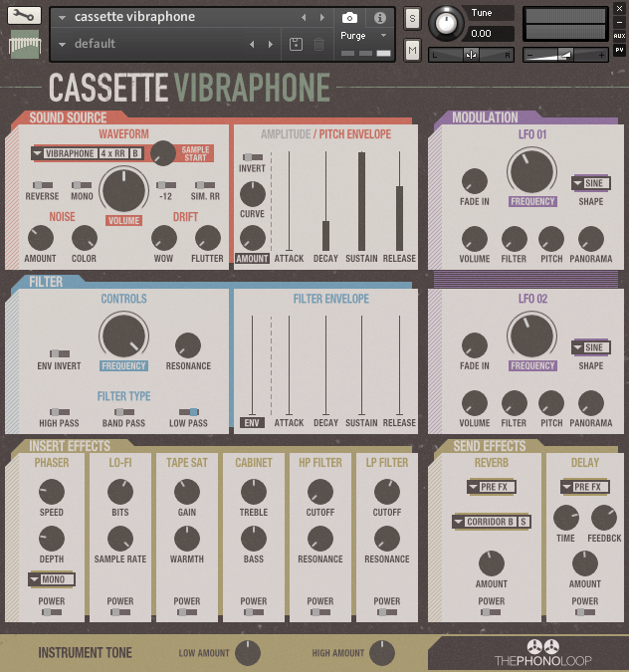Toggle the Sim. RR switch
The height and width of the screenshot is (672, 629).
tap(205, 185)
